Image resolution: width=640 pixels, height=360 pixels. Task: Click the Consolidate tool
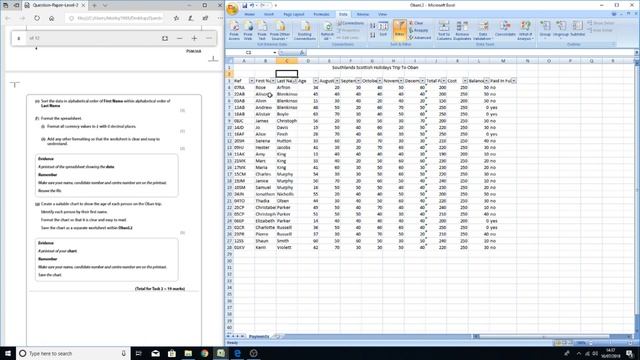tap(505, 29)
